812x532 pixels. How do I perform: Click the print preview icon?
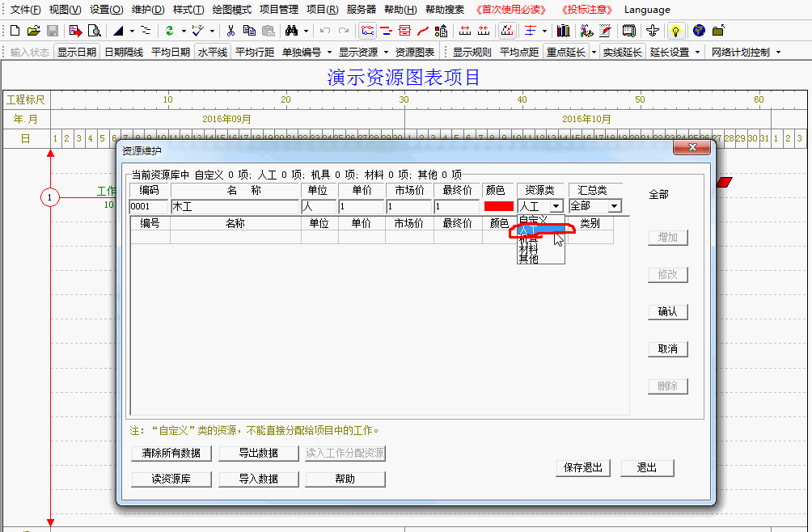tap(95, 31)
